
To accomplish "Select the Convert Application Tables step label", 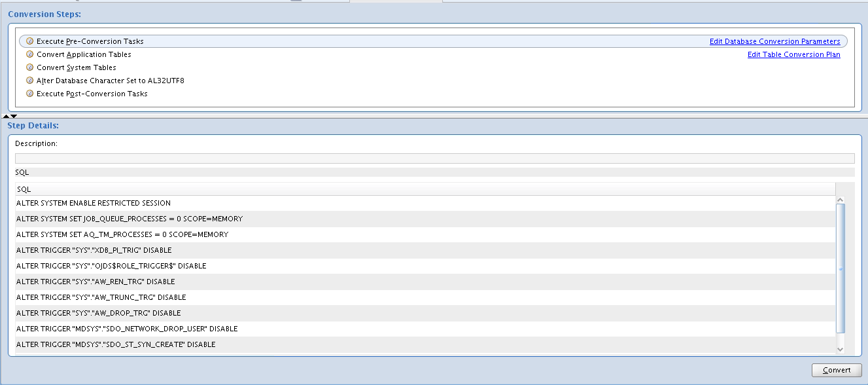I will [x=84, y=54].
